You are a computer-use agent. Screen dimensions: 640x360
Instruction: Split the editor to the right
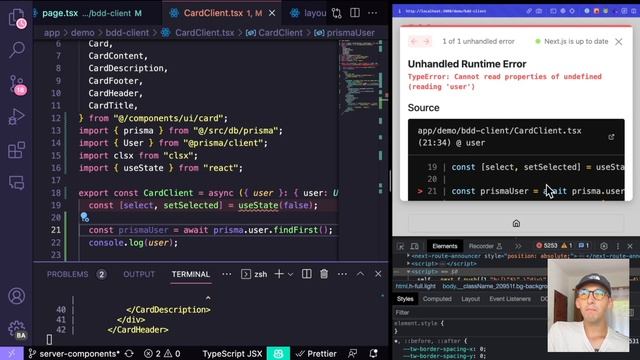click(355, 13)
